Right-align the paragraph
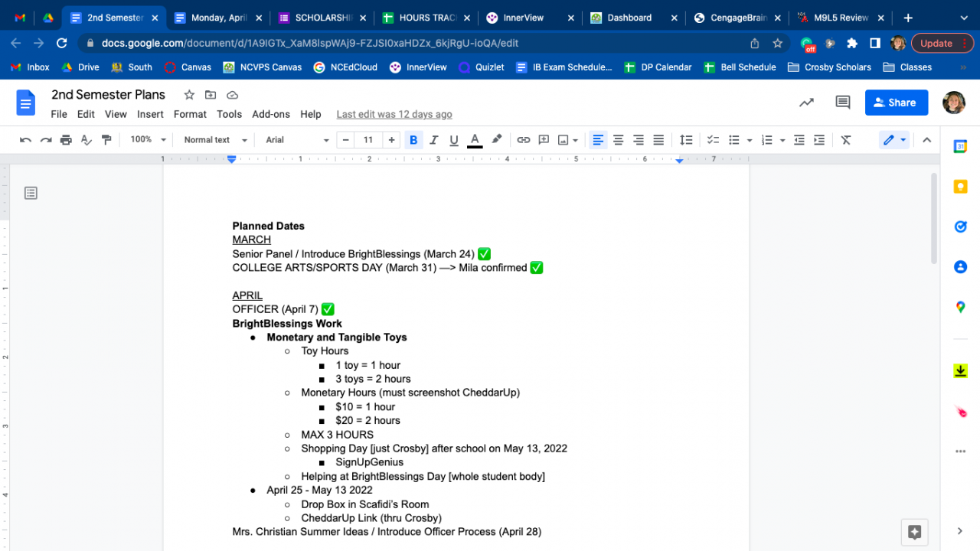The width and height of the screenshot is (980, 551). [639, 140]
